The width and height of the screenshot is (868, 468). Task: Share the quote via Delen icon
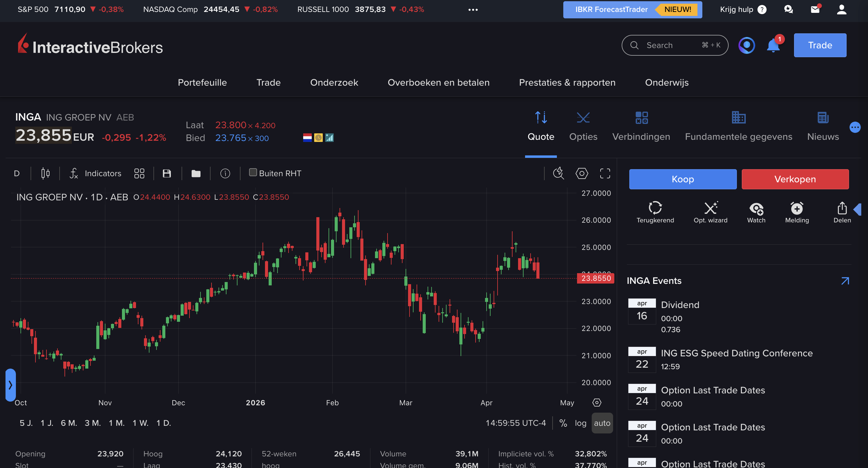click(x=842, y=212)
